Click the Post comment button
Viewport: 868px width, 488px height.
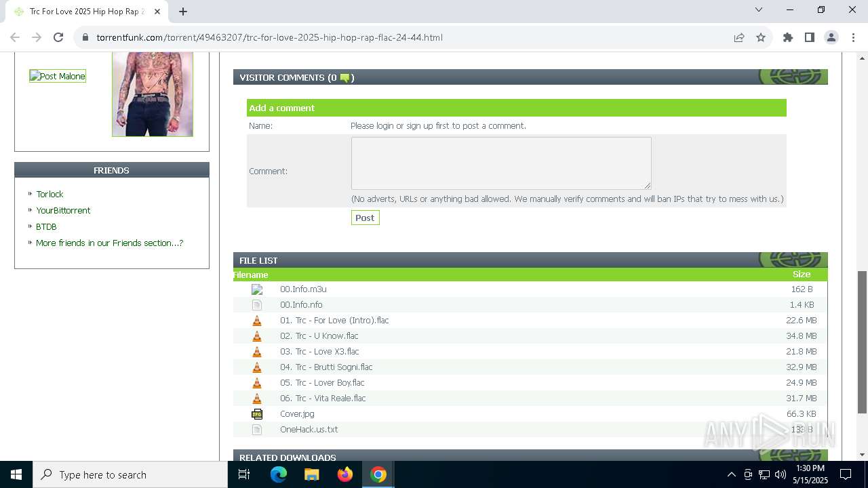pyautogui.click(x=365, y=218)
